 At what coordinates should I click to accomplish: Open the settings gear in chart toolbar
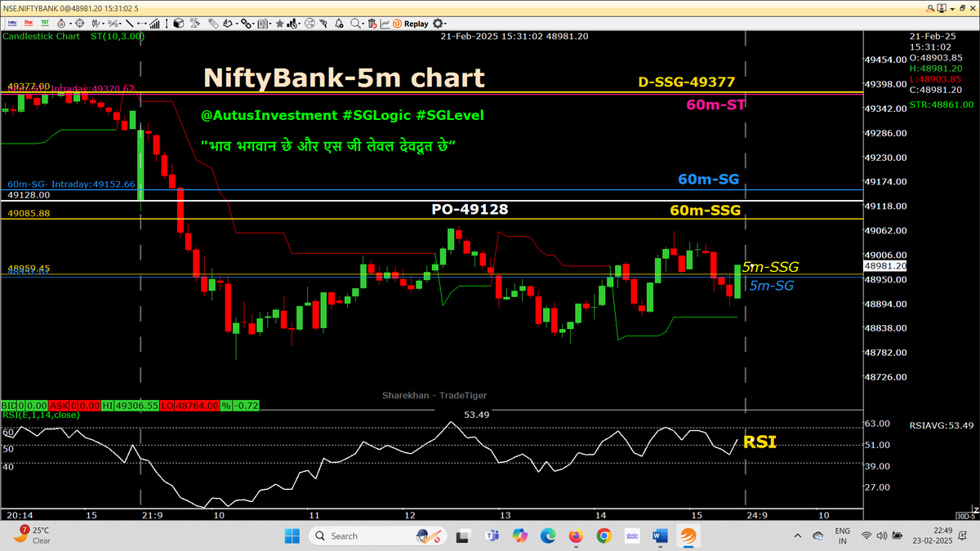(438, 24)
